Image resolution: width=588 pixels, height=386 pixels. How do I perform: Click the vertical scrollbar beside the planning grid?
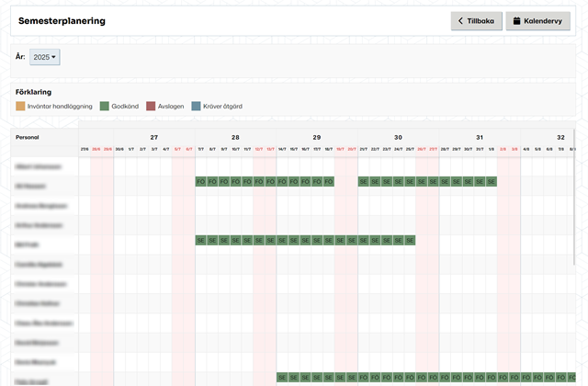click(x=573, y=197)
